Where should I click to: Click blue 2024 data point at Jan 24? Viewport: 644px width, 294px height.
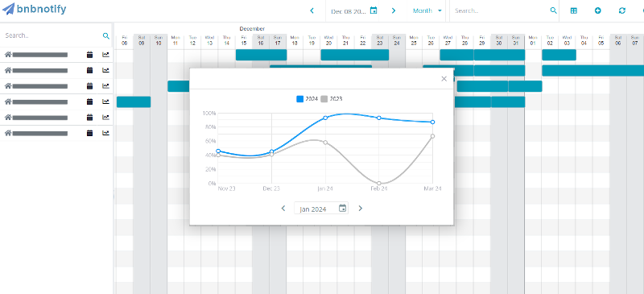pyautogui.click(x=325, y=118)
